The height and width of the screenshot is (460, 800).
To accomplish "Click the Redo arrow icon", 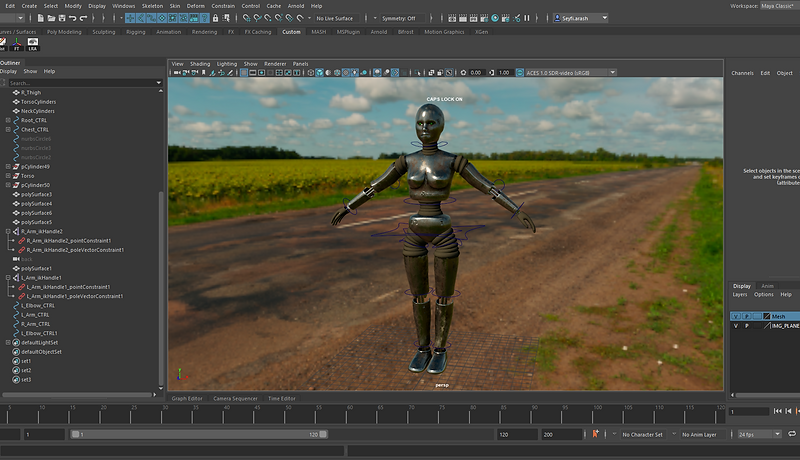I will point(83,18).
